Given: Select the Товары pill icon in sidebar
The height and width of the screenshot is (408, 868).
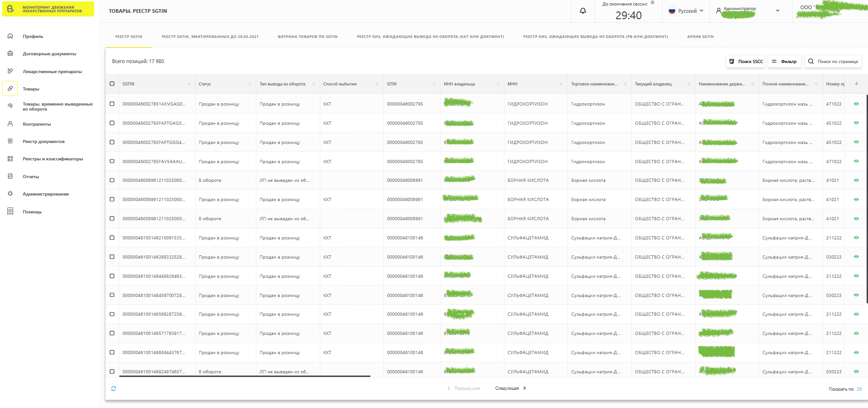Looking at the screenshot, I should click(x=10, y=89).
